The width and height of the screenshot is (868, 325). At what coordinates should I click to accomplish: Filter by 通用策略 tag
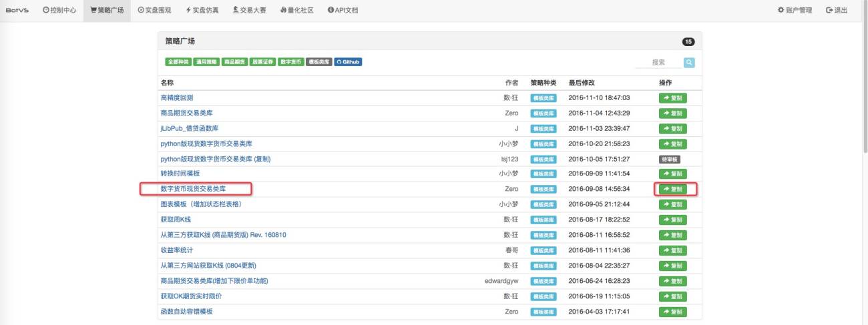click(206, 62)
